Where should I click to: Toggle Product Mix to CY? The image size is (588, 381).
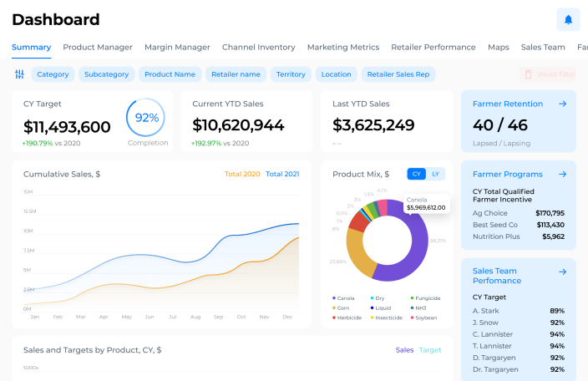(x=417, y=174)
